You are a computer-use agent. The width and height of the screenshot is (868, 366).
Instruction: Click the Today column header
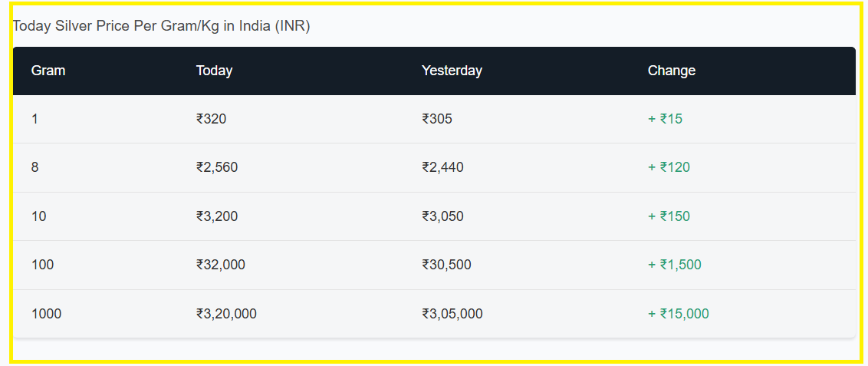tap(214, 71)
